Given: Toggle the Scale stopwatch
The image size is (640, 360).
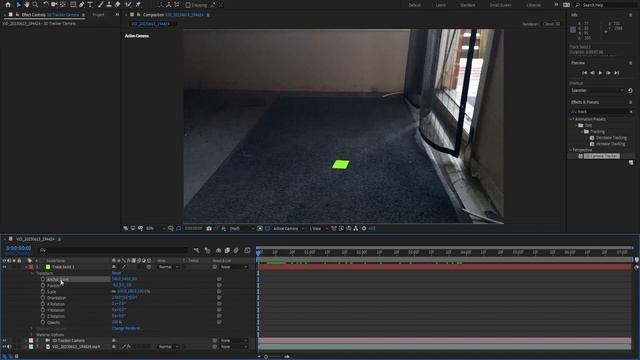Looking at the screenshot, I should (43, 292).
